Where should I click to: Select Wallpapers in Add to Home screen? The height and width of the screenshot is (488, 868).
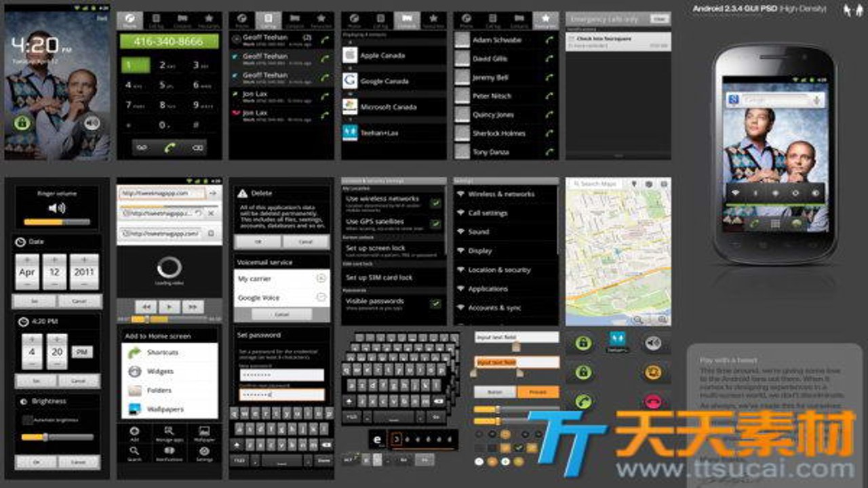[x=170, y=409]
